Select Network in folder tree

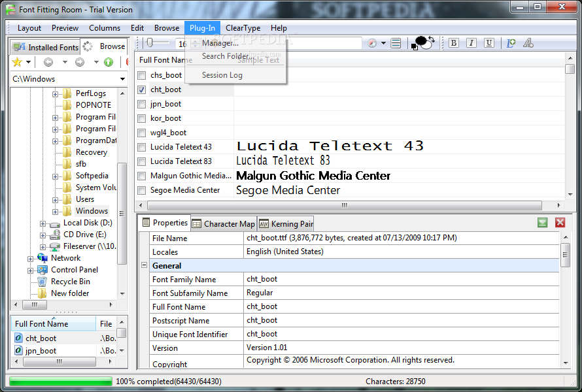click(65, 258)
